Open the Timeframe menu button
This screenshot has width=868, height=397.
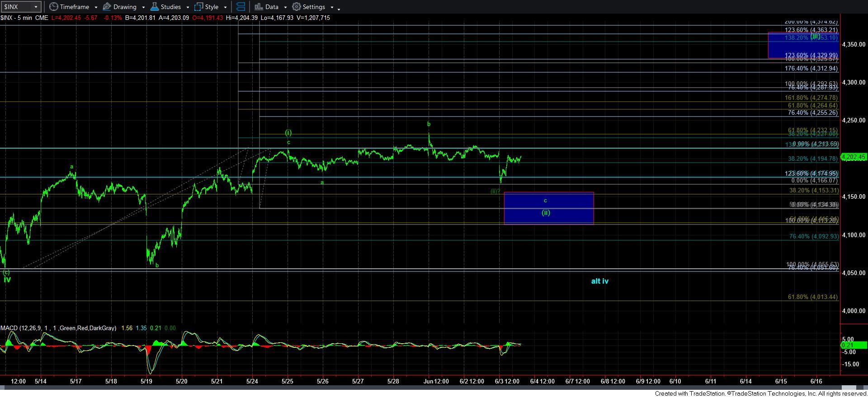pos(69,7)
